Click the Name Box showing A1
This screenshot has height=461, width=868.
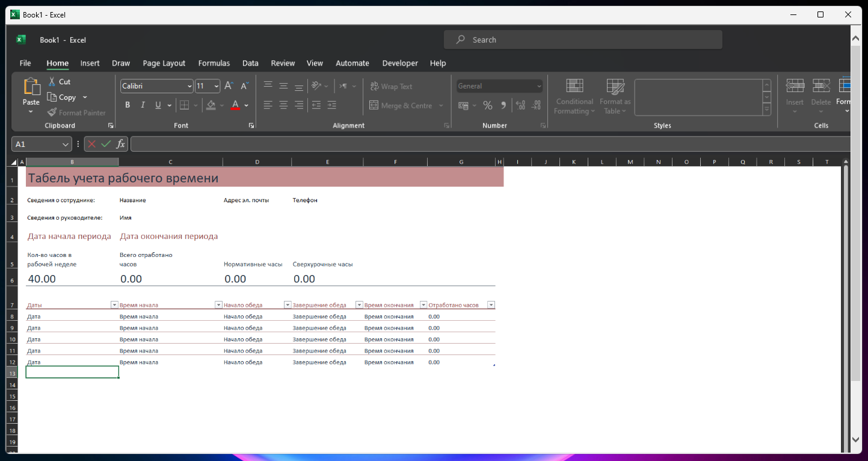click(42, 144)
